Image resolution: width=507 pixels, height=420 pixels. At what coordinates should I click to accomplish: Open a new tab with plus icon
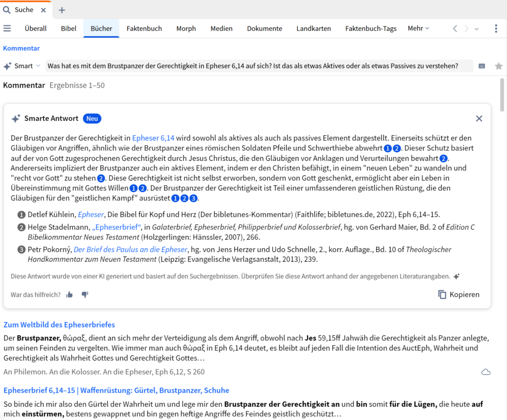62,10
